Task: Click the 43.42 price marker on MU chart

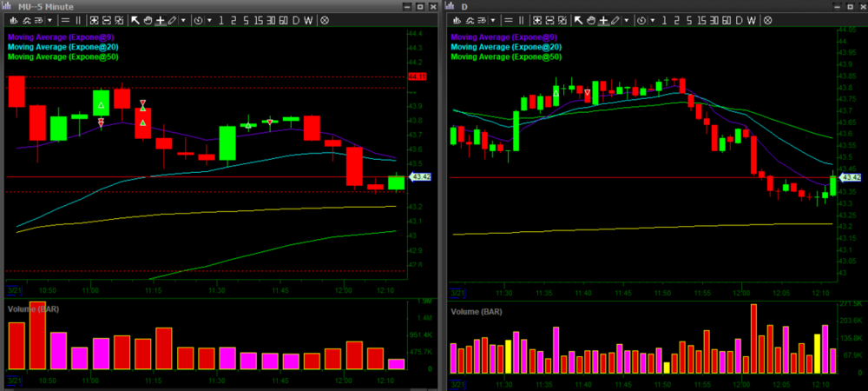Action: (x=420, y=176)
